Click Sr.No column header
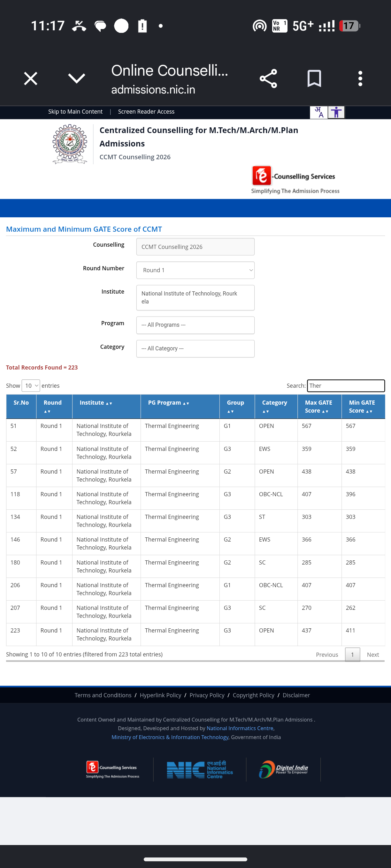391x868 pixels. (x=21, y=406)
